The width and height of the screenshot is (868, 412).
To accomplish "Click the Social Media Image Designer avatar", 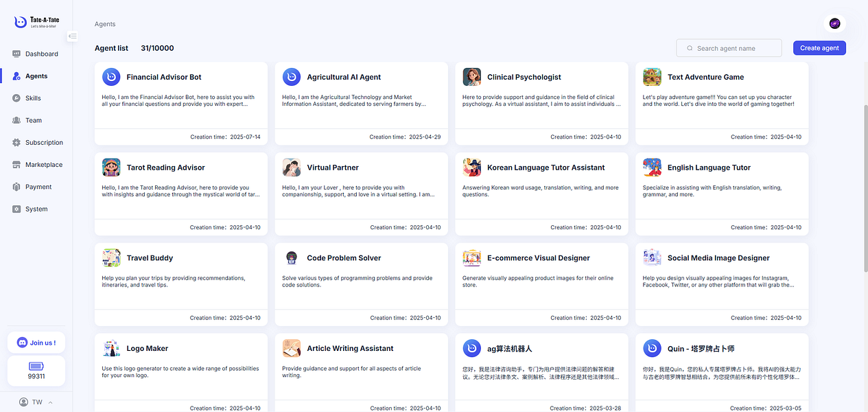I will pos(652,258).
